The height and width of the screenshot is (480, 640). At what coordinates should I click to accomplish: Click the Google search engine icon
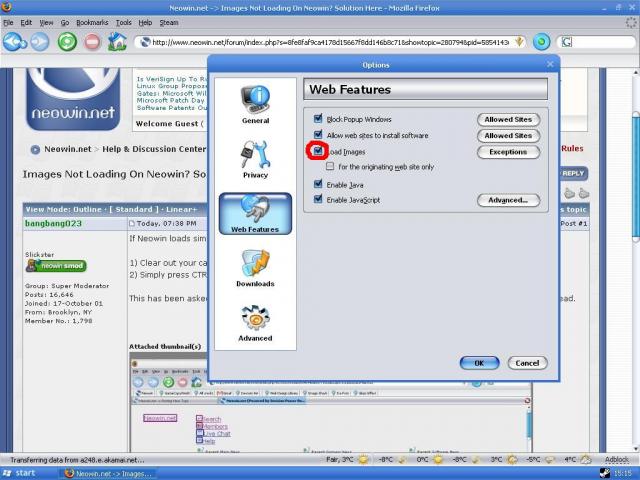[567, 42]
